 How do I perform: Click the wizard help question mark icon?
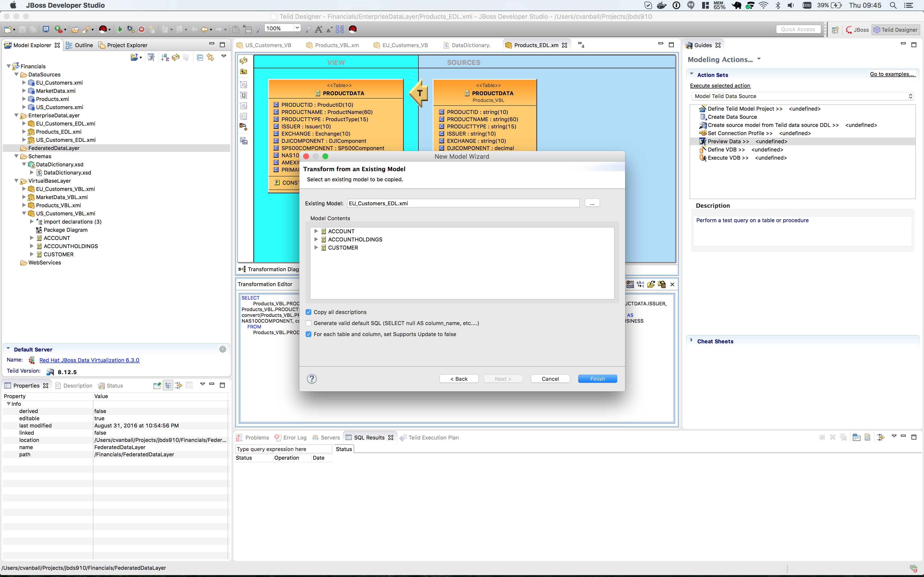[x=312, y=379]
